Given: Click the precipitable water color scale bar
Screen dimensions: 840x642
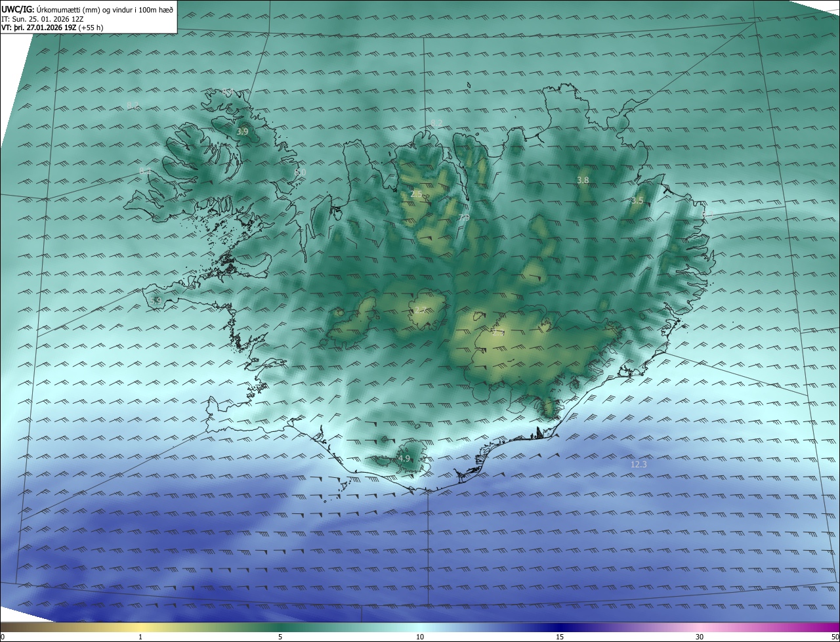Looking at the screenshot, I should (x=420, y=627).
